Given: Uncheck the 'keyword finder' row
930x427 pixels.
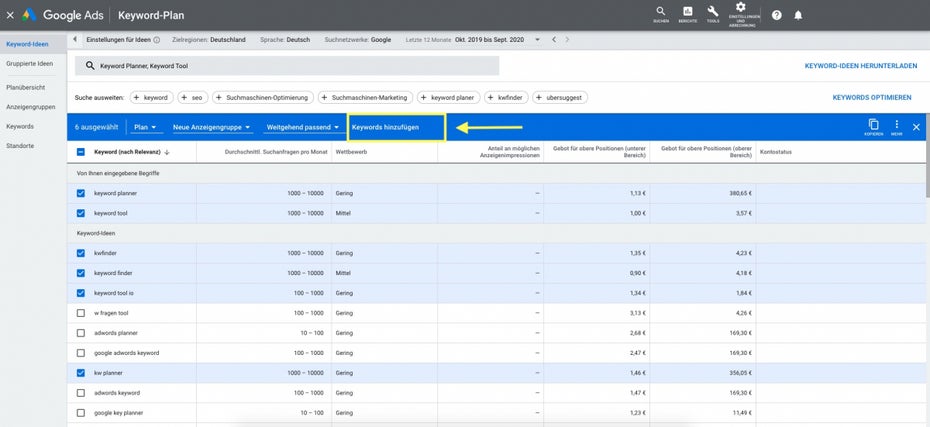Looking at the screenshot, I should [81, 273].
